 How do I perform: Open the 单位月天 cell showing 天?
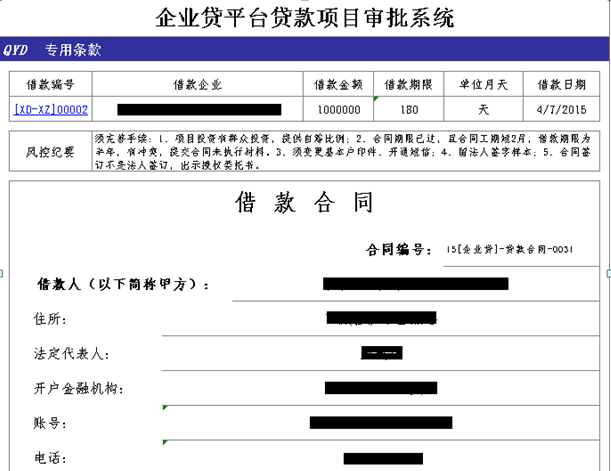coord(483,109)
